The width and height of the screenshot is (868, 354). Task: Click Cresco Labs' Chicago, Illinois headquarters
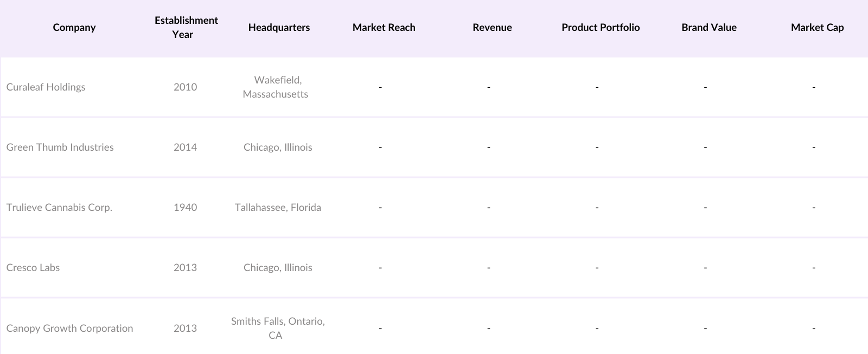[x=278, y=268]
